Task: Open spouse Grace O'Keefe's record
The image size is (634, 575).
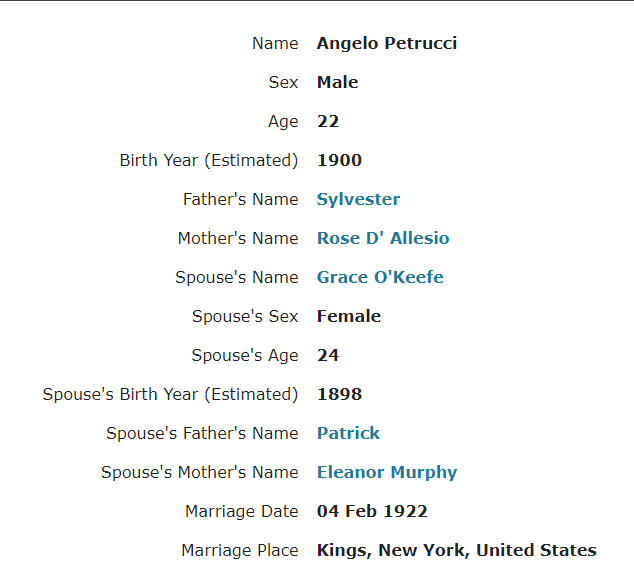Action: point(380,277)
